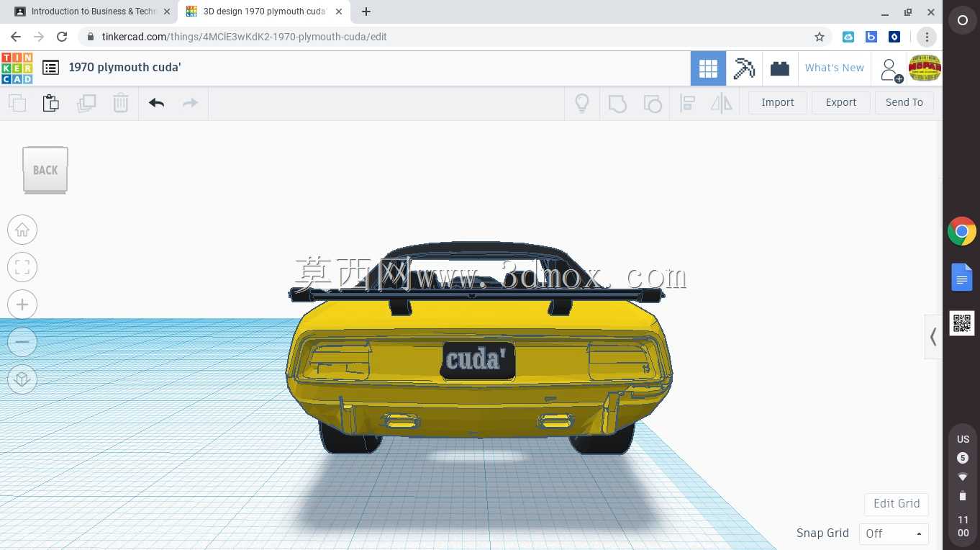Viewport: 980px width, 550px height.
Task: Open the QR code app on shelf
Action: (x=962, y=323)
